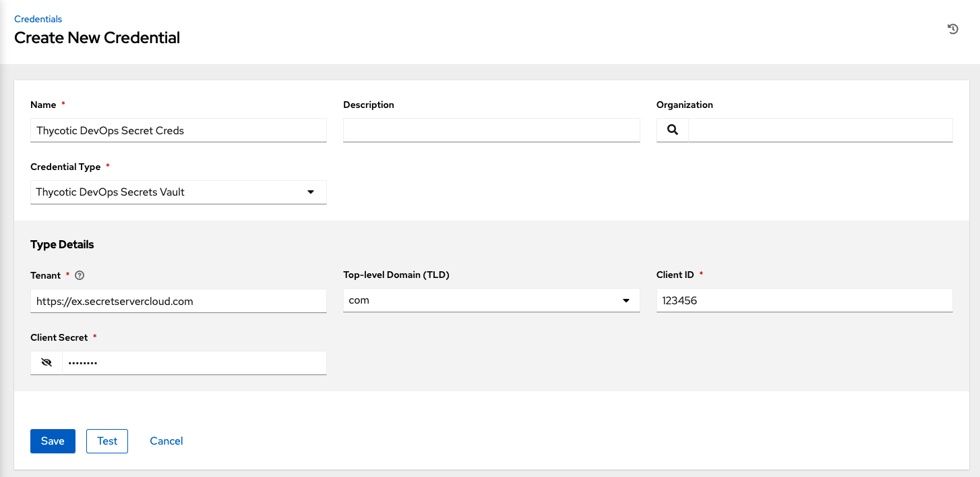
Task: Expand the Top-level Domain (TLD) dropdown
Action: click(x=626, y=300)
